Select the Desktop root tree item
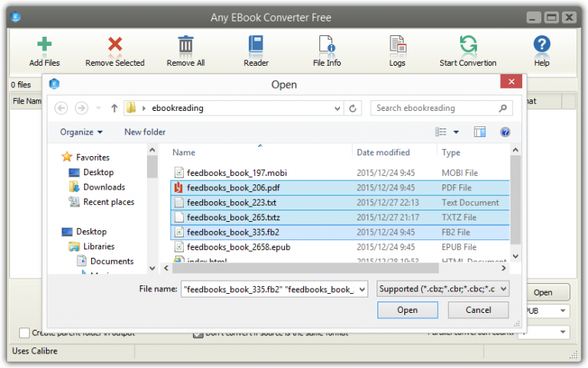 pos(91,232)
